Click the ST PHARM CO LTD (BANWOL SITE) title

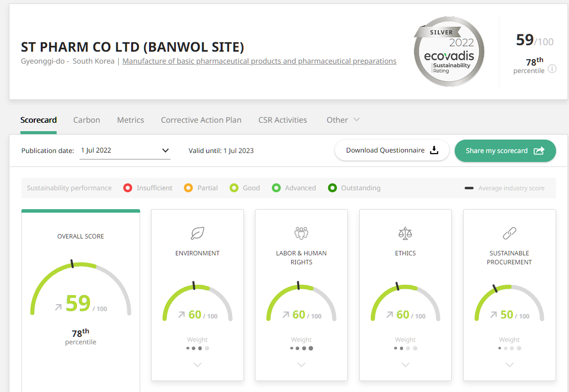[133, 47]
